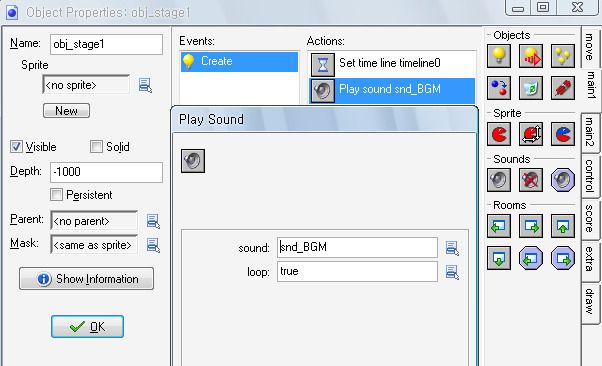Click the Show Information button
This screenshot has width=602, height=366.
pos(86,278)
